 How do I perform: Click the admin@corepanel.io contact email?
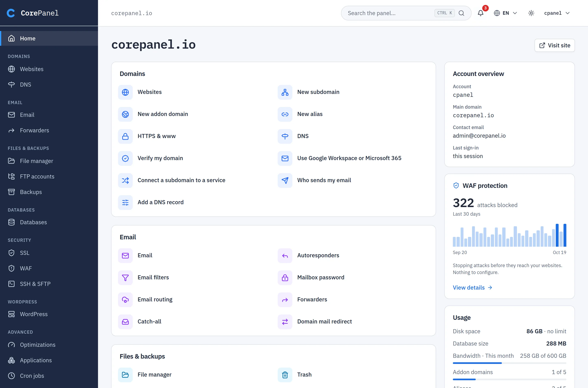click(x=479, y=136)
